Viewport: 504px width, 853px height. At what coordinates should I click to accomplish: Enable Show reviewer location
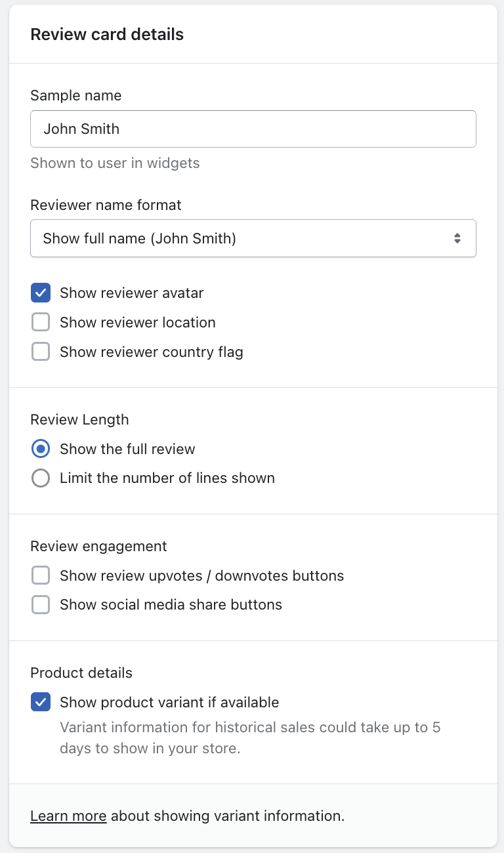pyautogui.click(x=41, y=322)
